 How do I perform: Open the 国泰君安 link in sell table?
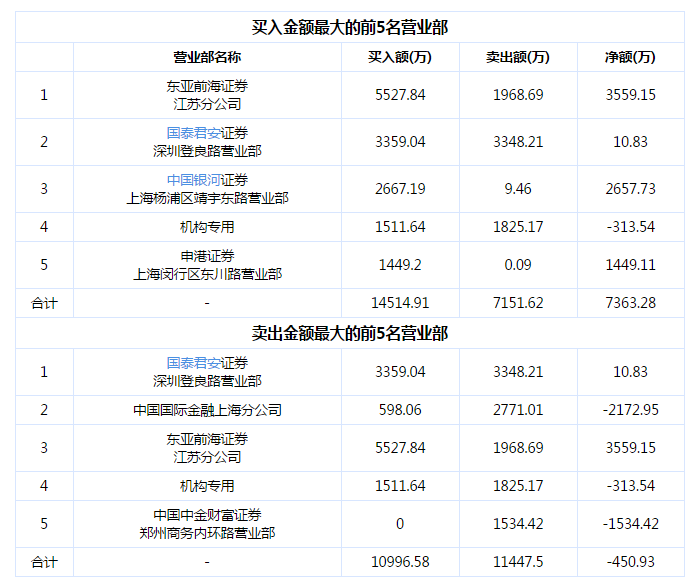(193, 363)
